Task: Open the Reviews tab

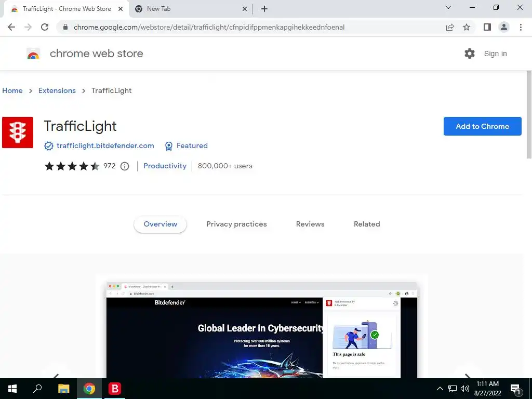Action: 310,224
